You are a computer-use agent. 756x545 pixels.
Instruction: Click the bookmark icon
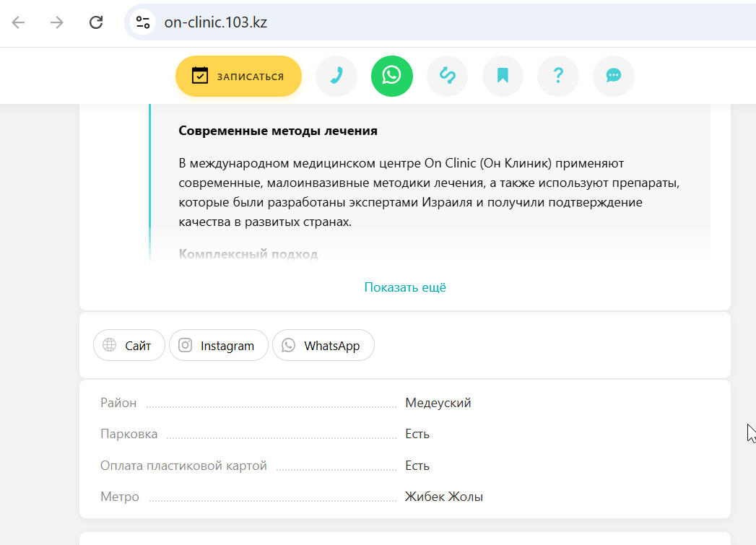tap(503, 76)
